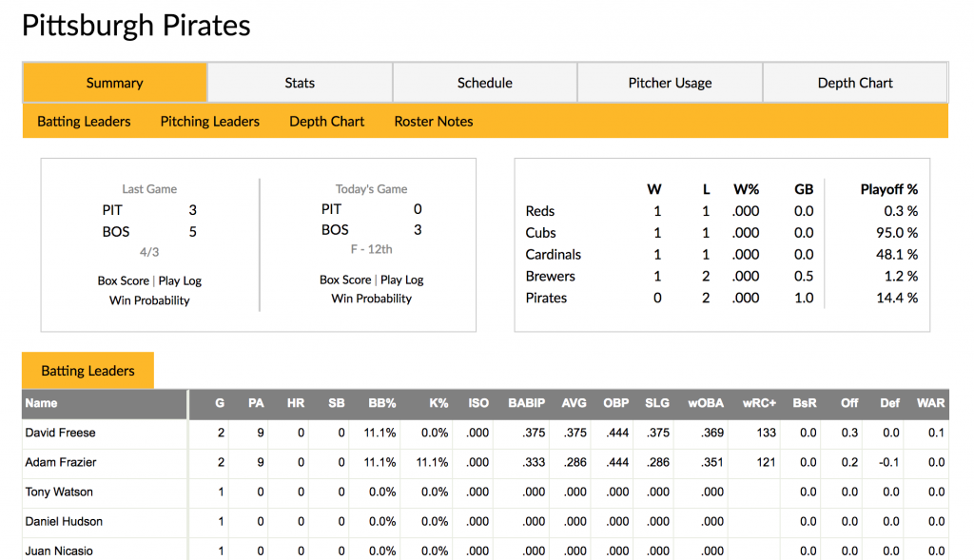Image resolution: width=974 pixels, height=560 pixels.
Task: Open the Cubs team standings entry
Action: click(540, 233)
